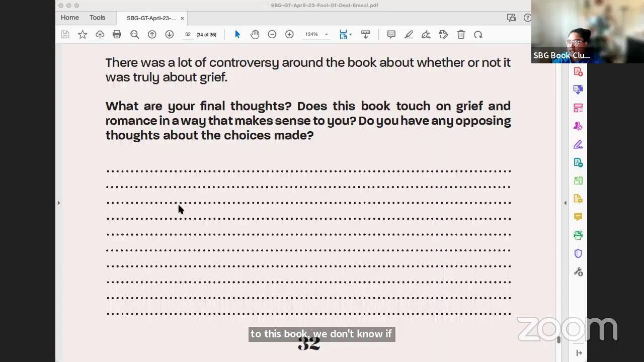Viewport: 644px width, 362px height.
Task: Open the Help question mark
Action: pos(527,18)
